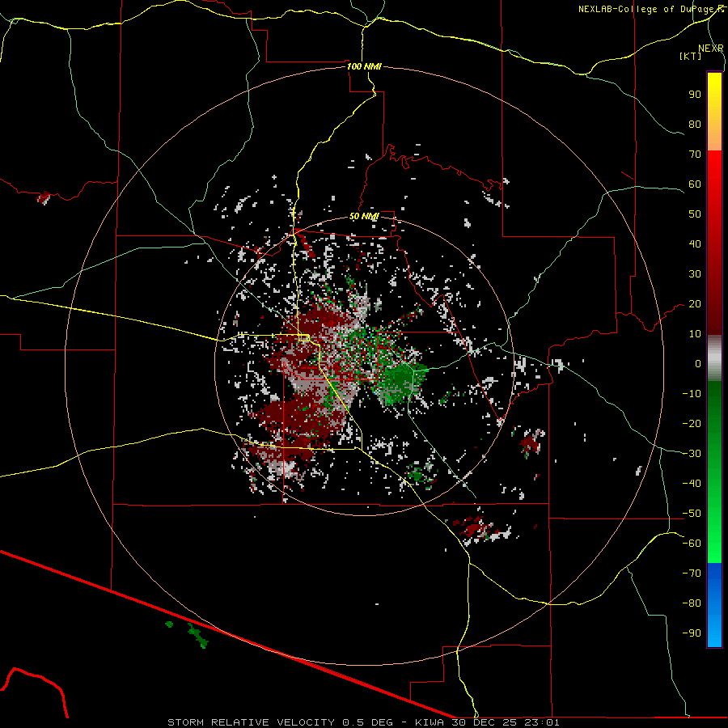Image resolution: width=728 pixels, height=728 pixels.
Task: Click the -30 value on velocity scale
Action: coord(692,454)
